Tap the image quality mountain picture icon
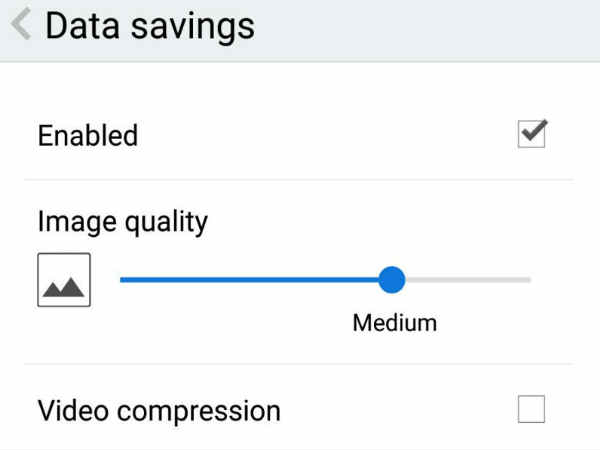600x450 pixels. point(64,280)
